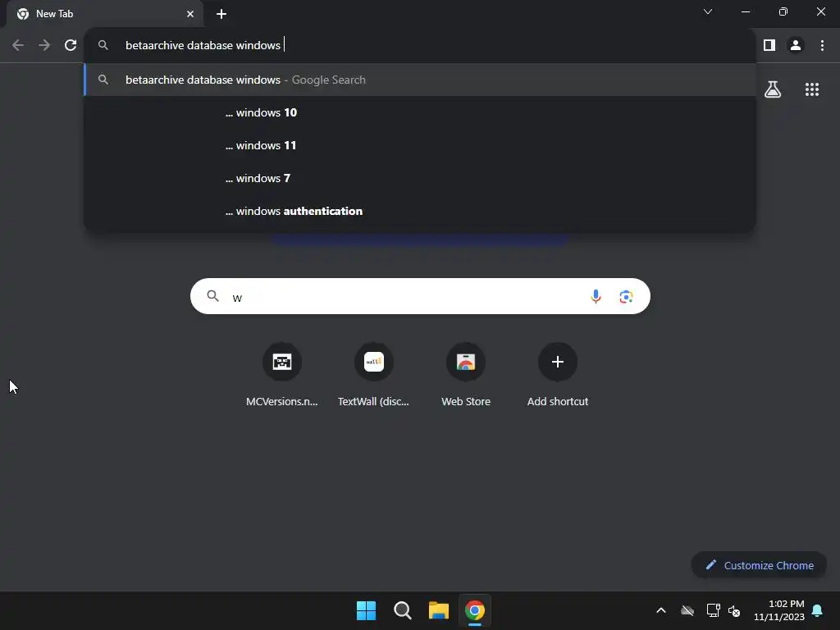Open Chrome Labs flask icon

point(773,89)
